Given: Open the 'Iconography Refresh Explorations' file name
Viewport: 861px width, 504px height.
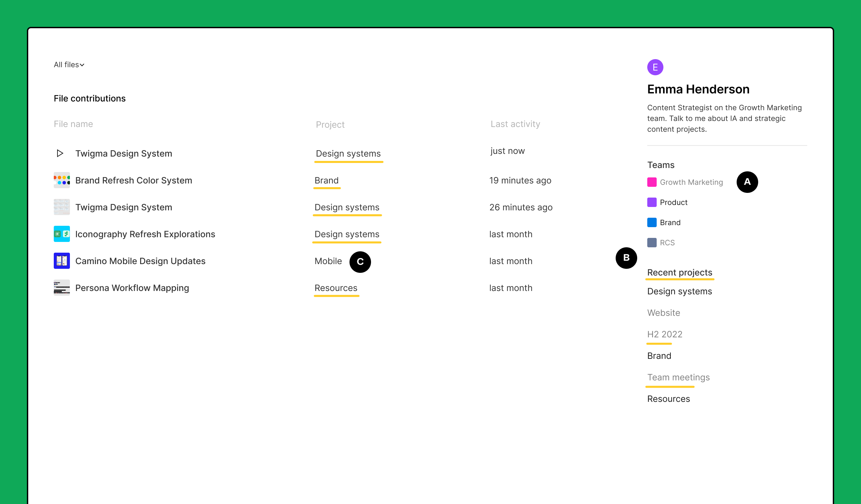Looking at the screenshot, I should pos(145,235).
